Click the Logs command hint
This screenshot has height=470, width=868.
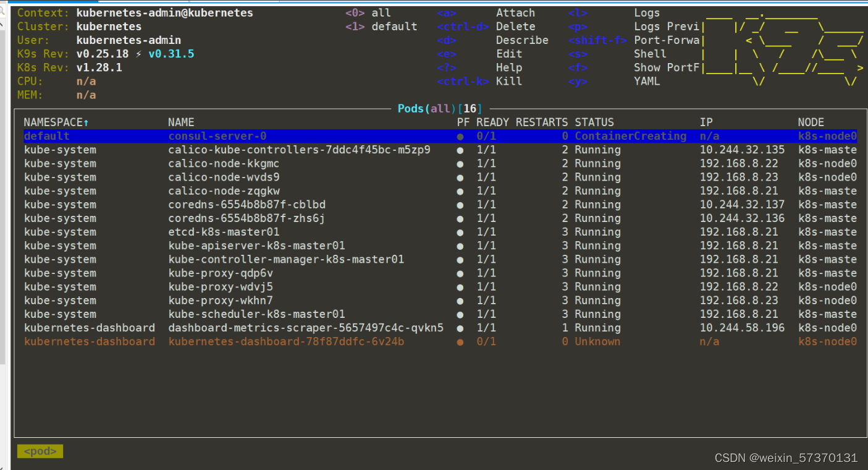(647, 13)
